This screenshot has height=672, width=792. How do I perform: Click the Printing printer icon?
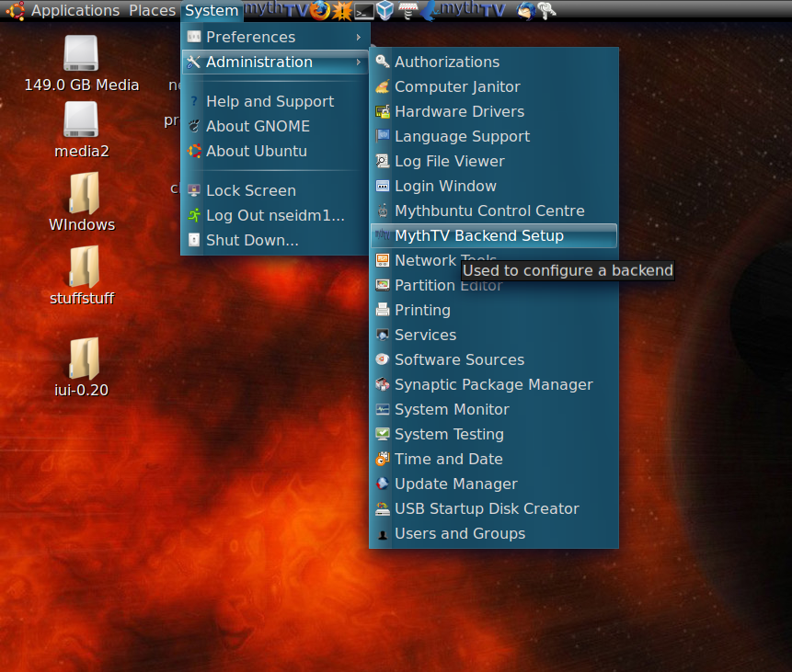click(383, 310)
